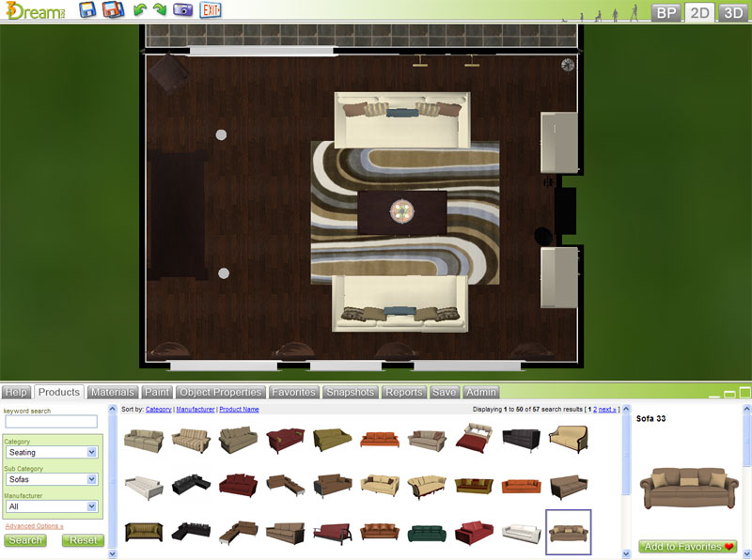
Task: Take a snapshot with the camera icon
Action: [x=183, y=10]
